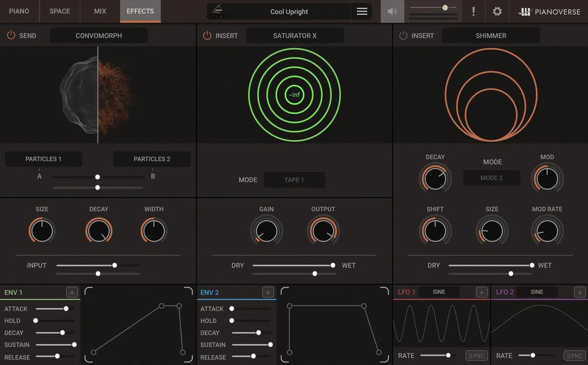Click the LFO 2 plus button
Image resolution: width=588 pixels, height=365 pixels.
(580, 292)
